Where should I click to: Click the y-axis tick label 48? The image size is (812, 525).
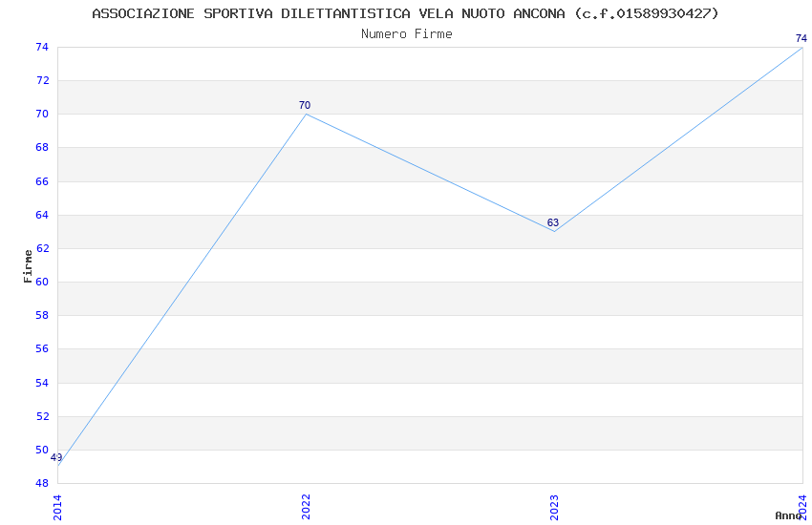[x=42, y=483]
